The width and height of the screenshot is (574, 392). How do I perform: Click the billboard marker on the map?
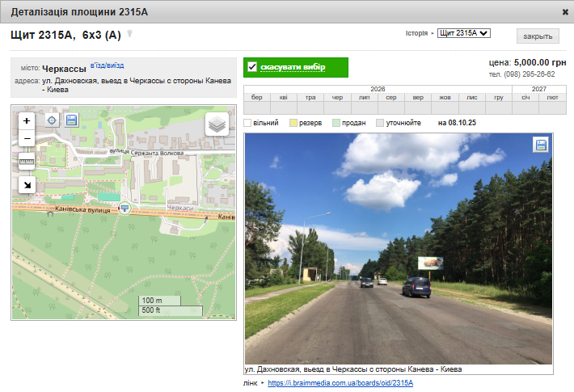[125, 209]
